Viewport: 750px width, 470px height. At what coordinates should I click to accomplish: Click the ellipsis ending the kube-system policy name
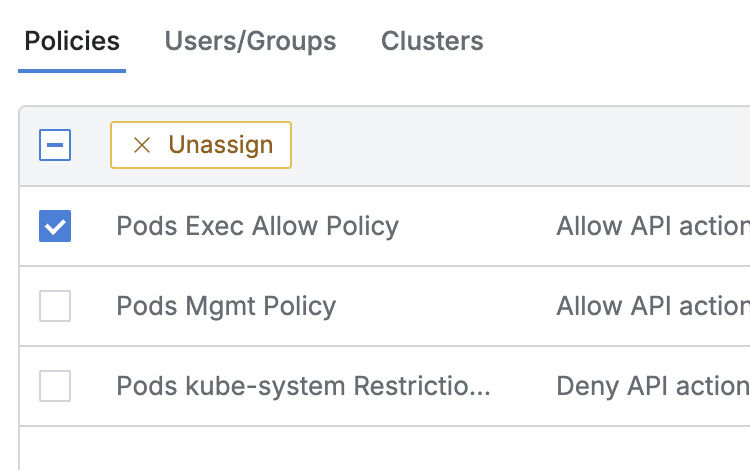(x=480, y=390)
